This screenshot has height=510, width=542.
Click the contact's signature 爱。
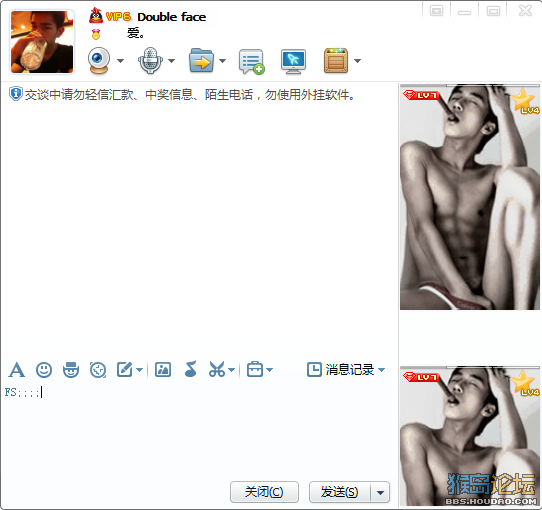tap(136, 33)
